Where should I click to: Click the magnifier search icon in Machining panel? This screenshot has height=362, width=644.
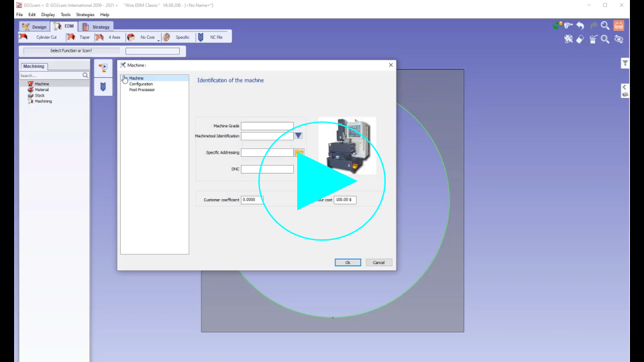(x=85, y=76)
